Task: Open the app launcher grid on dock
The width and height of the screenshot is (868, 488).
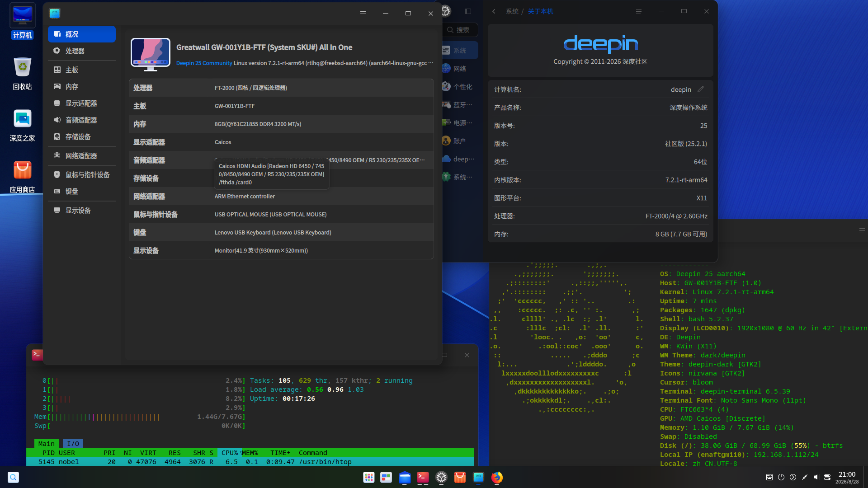Action: [368, 477]
